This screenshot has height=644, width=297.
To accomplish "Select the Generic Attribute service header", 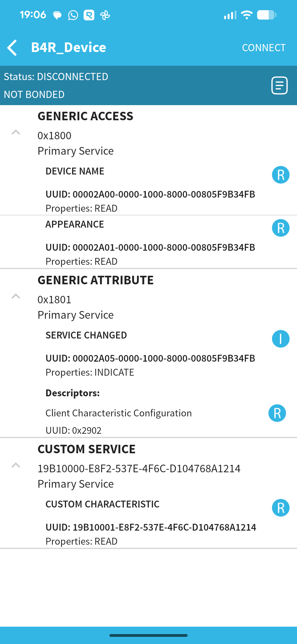I will coord(95,280).
